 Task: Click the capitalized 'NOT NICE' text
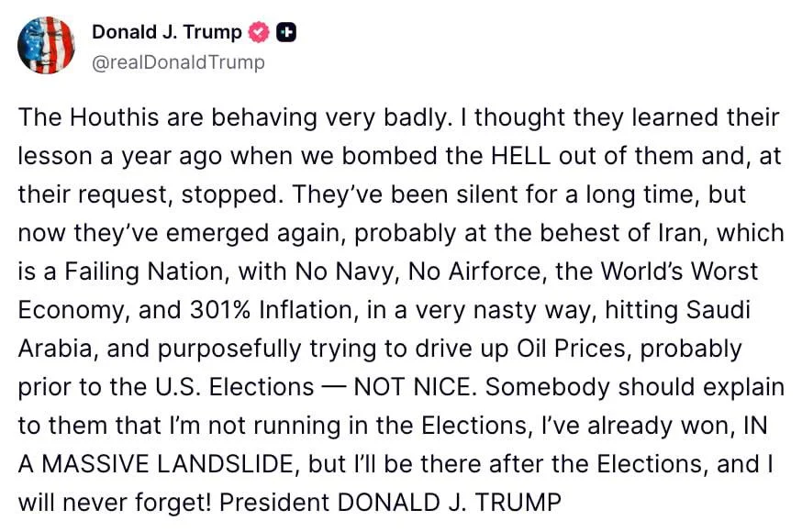[x=415, y=387]
